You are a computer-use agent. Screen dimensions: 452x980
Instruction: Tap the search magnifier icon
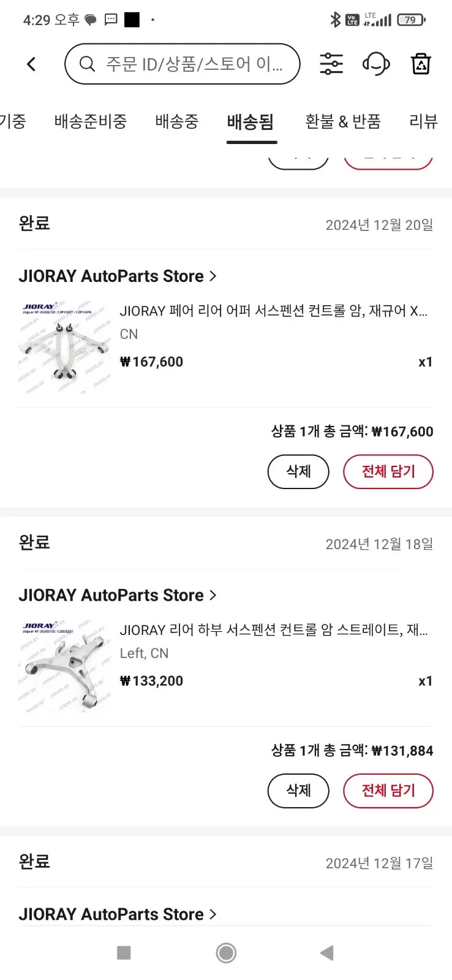88,64
